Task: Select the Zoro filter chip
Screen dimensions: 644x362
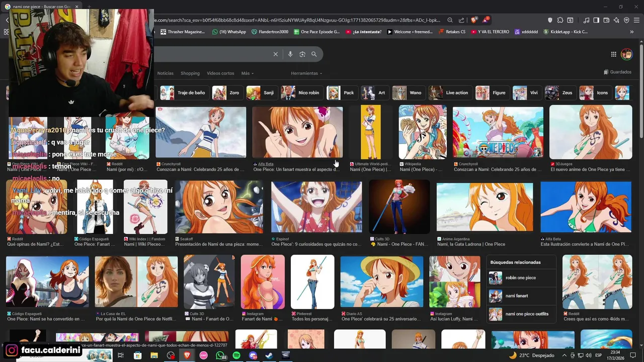Action: 227,93
